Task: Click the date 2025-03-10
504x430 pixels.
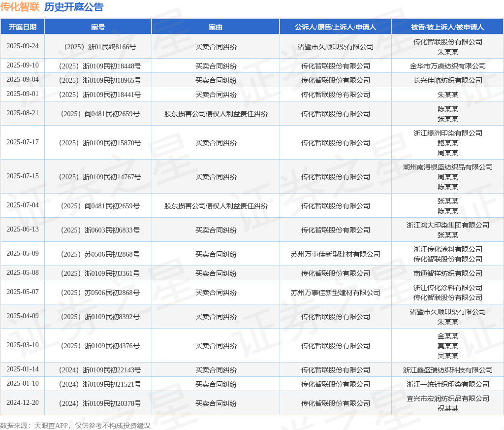Action: (x=23, y=345)
